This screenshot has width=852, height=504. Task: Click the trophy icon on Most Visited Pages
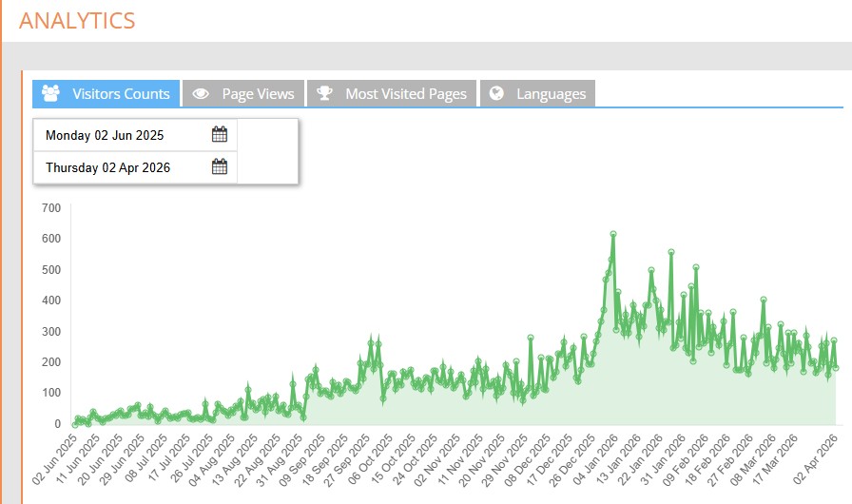coord(325,93)
